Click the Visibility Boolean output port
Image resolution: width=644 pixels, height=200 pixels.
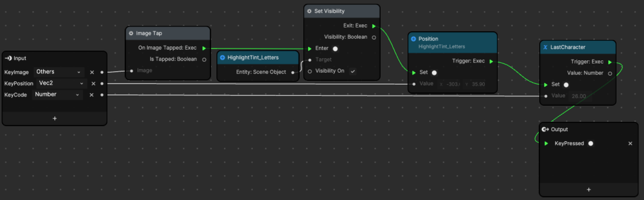coord(374,37)
